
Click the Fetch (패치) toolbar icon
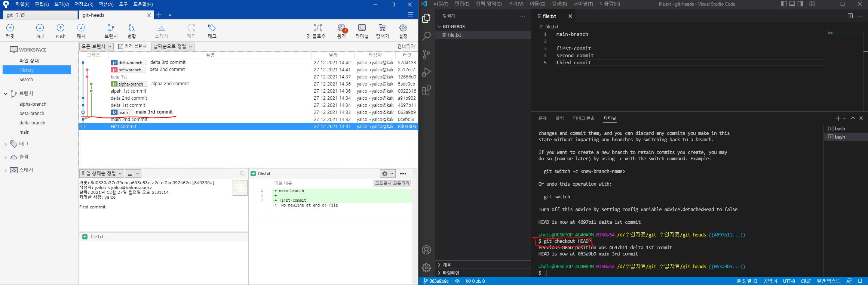click(x=81, y=31)
